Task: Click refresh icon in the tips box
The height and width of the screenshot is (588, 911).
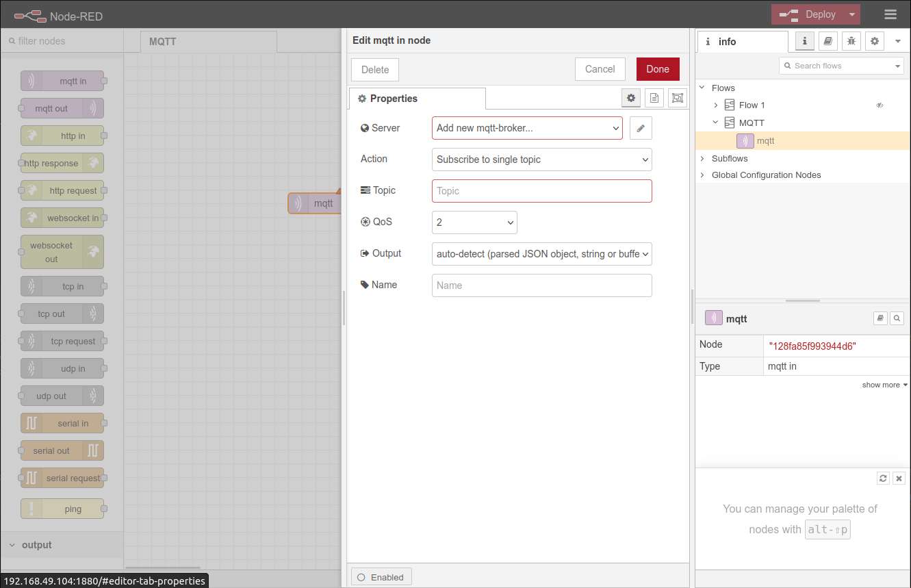Action: [883, 478]
